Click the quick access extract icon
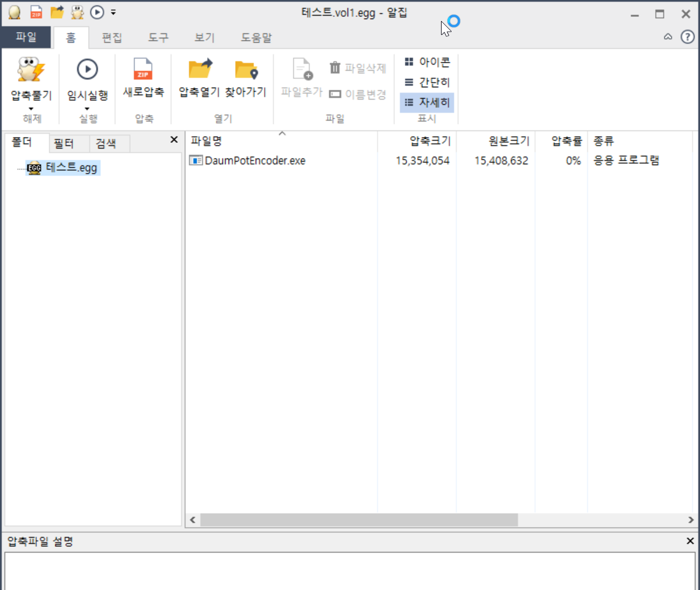This screenshot has height=590, width=700. pyautogui.click(x=77, y=12)
